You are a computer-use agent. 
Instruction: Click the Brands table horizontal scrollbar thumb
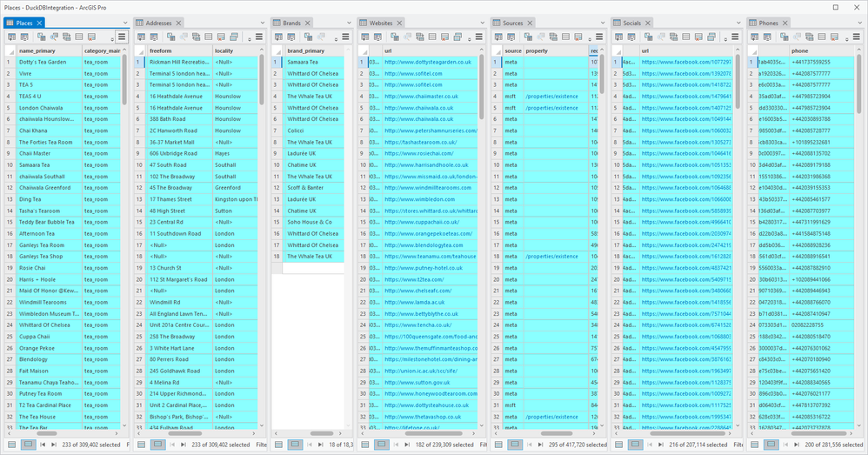(x=322, y=433)
